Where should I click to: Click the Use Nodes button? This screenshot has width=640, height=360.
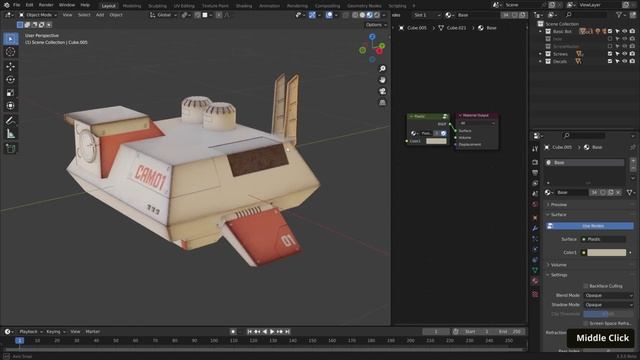tap(590, 226)
